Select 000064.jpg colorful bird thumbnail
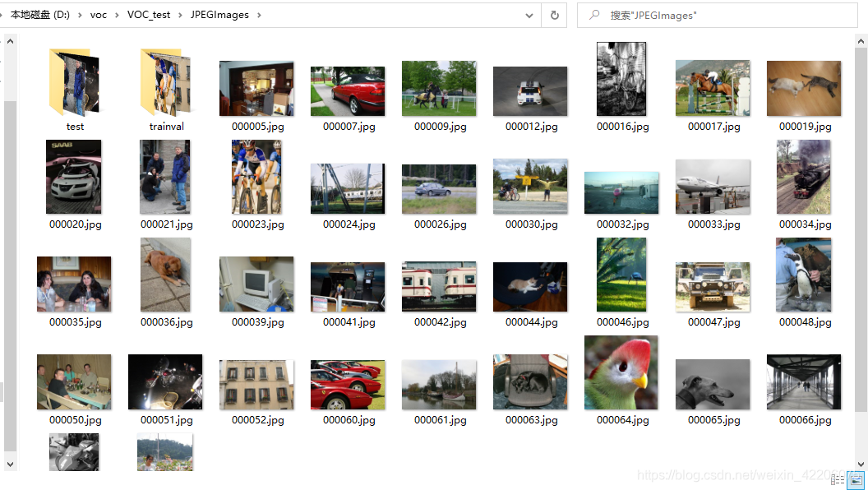868x490 pixels. [621, 372]
